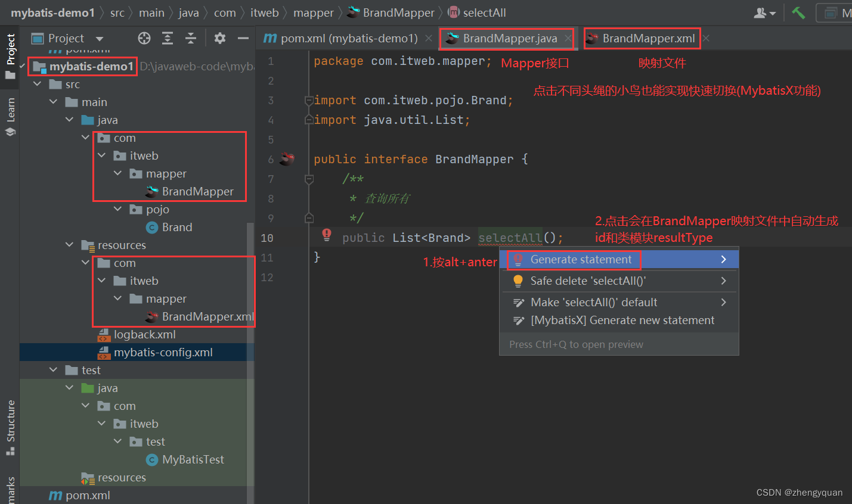Select Safe delete 'selectAll()' option
The image size is (852, 504).
coord(619,281)
